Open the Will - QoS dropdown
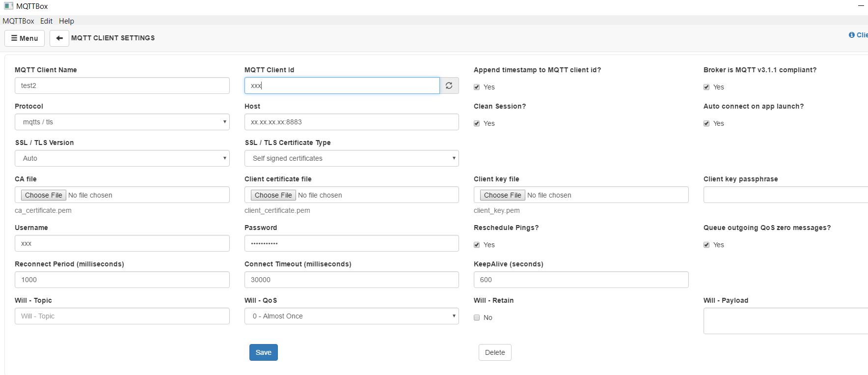868x375 pixels. pyautogui.click(x=352, y=316)
